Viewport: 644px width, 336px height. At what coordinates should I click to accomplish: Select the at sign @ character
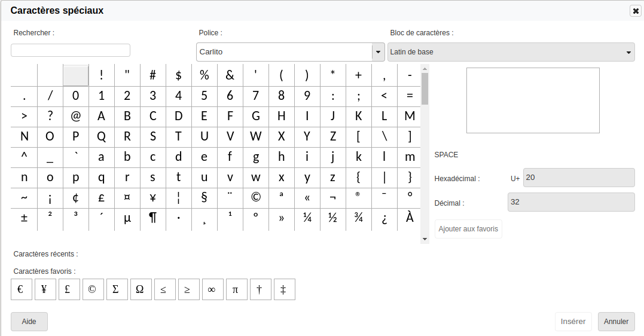[75, 116]
